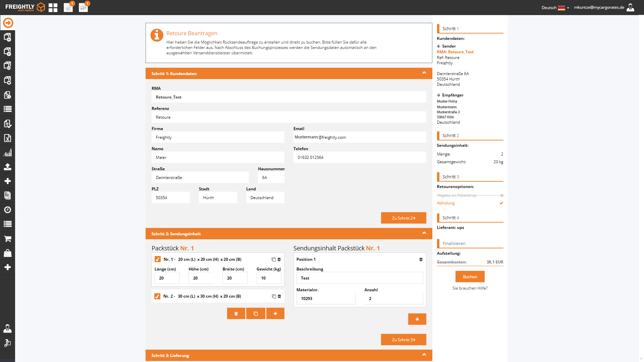Duplicate package Nr. 2 via its copy icon
Image resolution: width=644 pixels, height=362 pixels.
point(274,296)
